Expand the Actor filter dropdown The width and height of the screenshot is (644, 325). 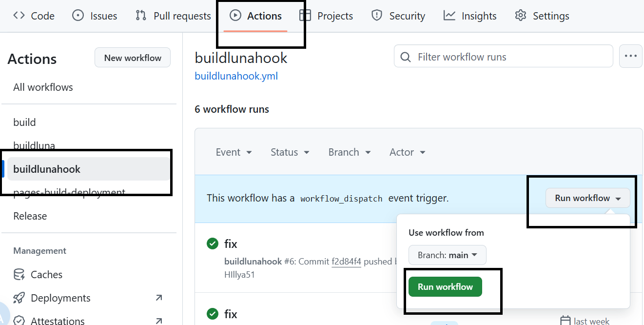tap(408, 152)
